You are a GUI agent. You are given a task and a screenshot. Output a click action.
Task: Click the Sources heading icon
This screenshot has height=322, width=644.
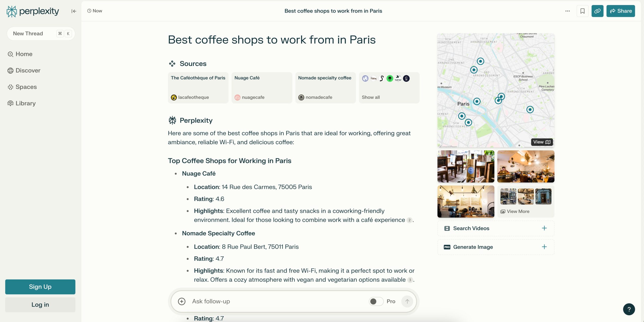pyautogui.click(x=172, y=64)
